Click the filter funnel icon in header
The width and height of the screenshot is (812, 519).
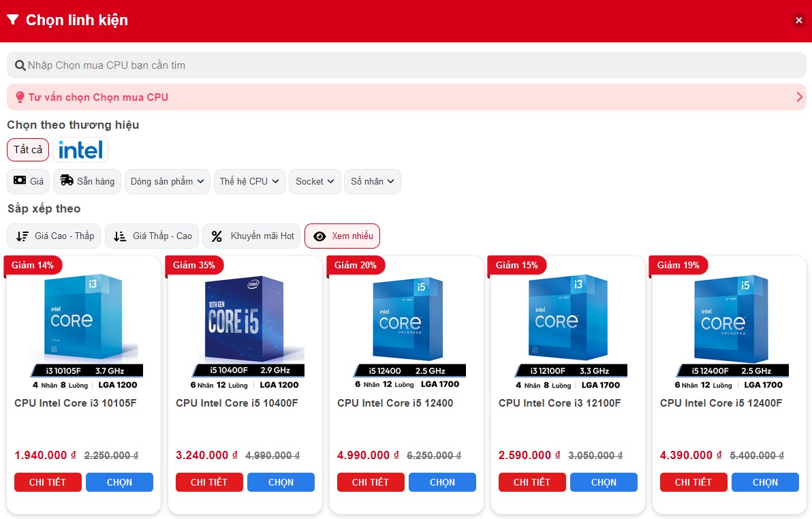click(x=13, y=20)
